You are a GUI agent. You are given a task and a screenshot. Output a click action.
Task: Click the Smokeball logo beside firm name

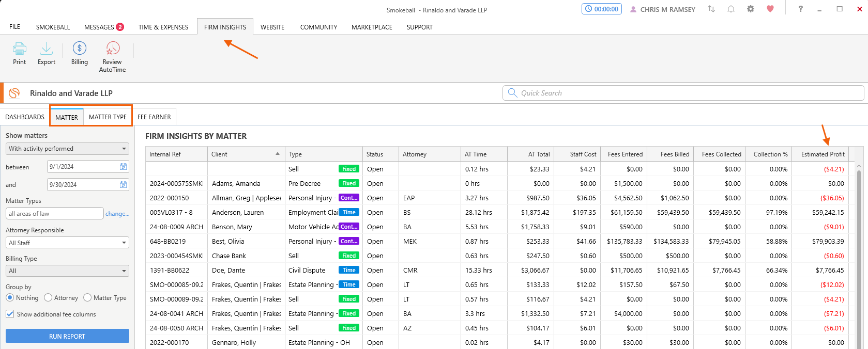click(x=14, y=93)
